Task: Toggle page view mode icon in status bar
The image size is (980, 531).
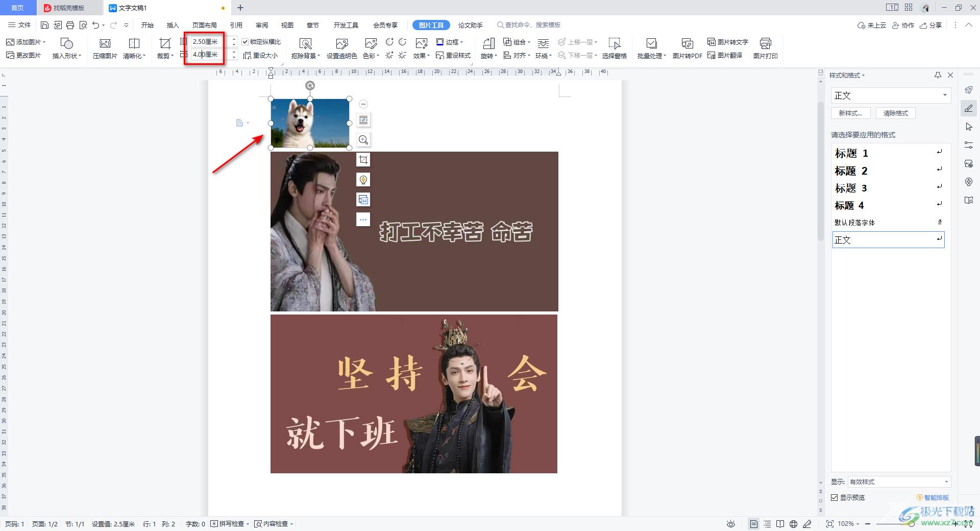Action: pos(754,524)
